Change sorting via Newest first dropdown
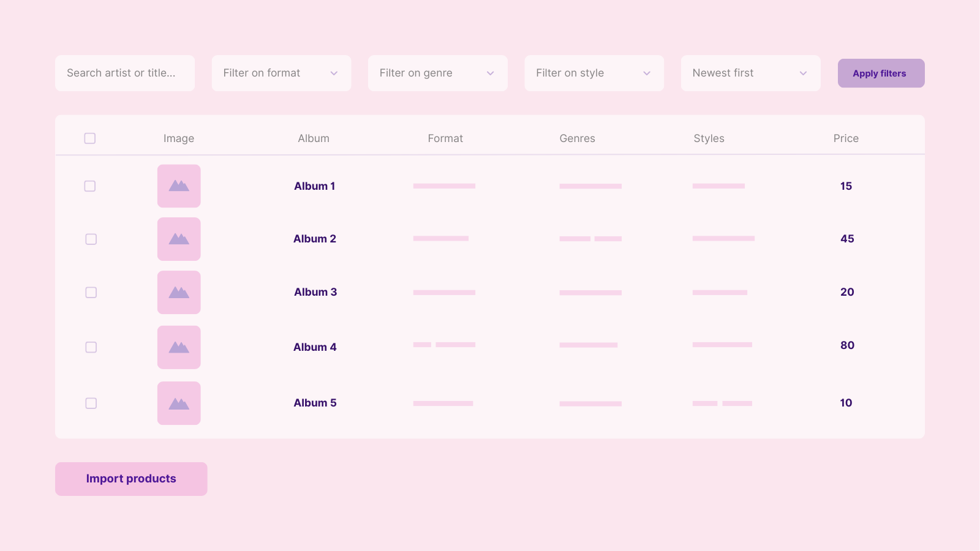This screenshot has width=980, height=551. (750, 73)
